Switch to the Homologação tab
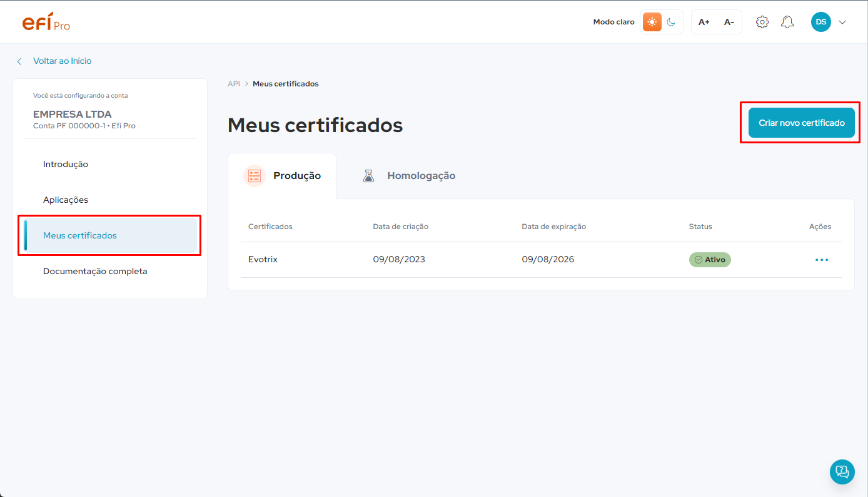 421,175
